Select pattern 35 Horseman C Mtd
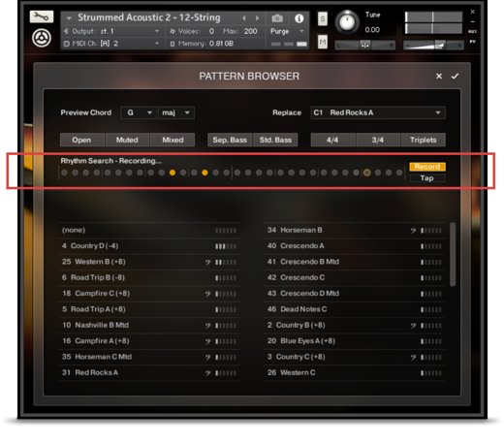Screen dimensions: 504x444 149,357
